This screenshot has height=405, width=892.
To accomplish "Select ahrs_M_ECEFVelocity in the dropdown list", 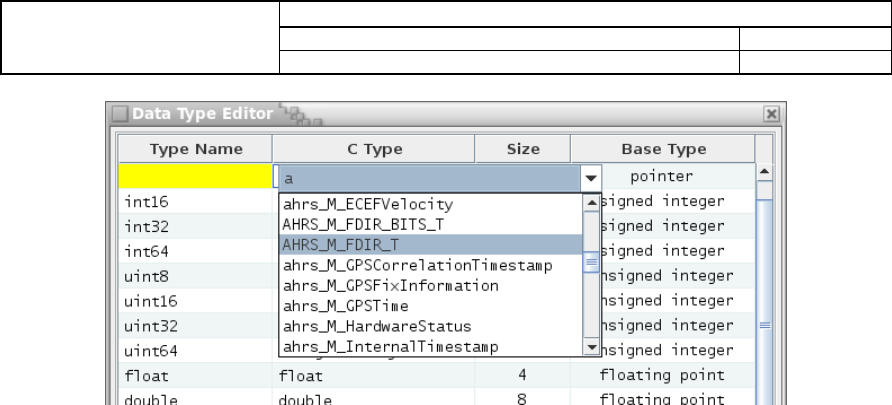I will tap(431, 204).
